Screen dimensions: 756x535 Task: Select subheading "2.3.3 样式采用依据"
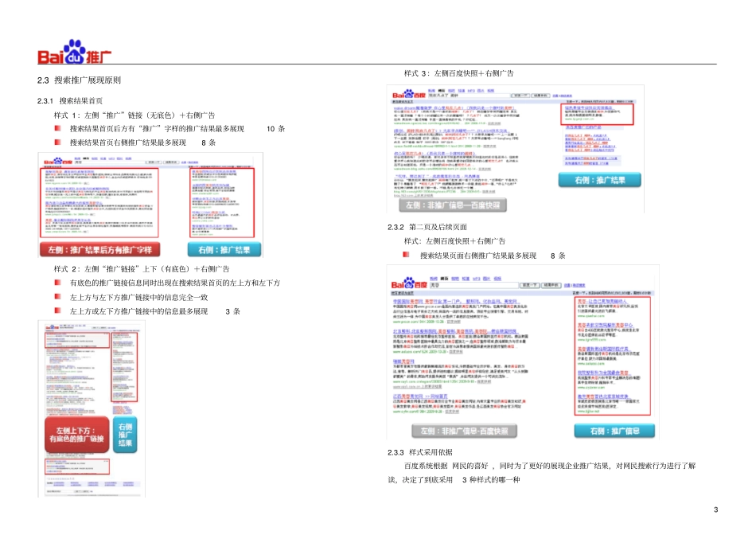pos(420,452)
